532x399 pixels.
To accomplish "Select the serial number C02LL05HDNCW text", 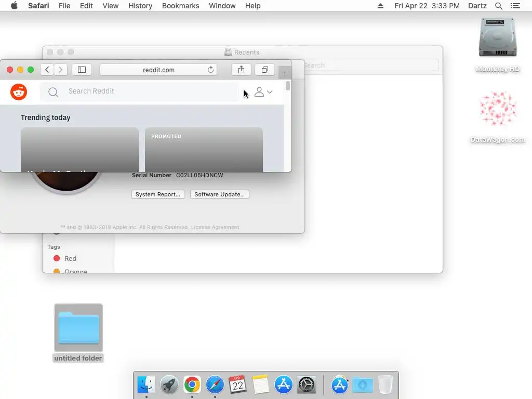I will pos(199,175).
